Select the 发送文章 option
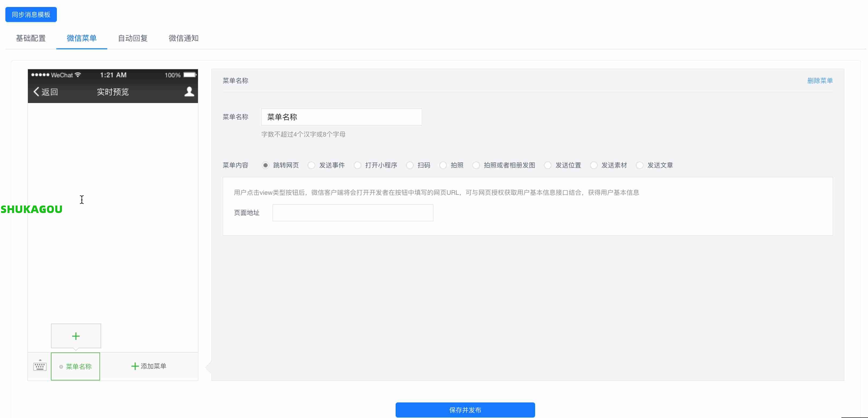The image size is (868, 418). coord(639,165)
